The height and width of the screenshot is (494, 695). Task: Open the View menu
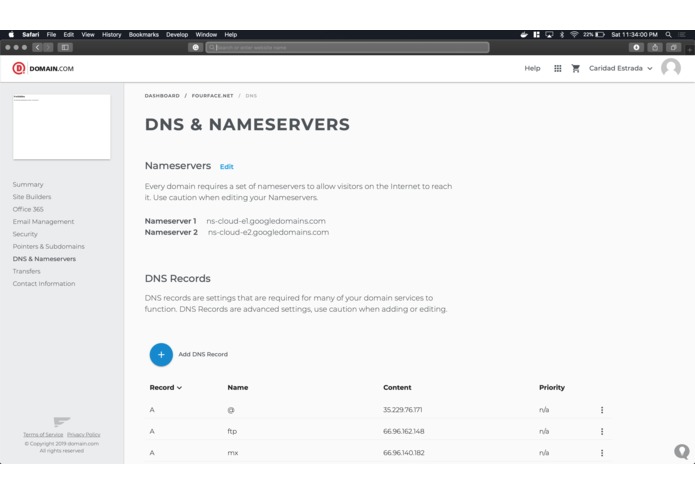point(88,35)
